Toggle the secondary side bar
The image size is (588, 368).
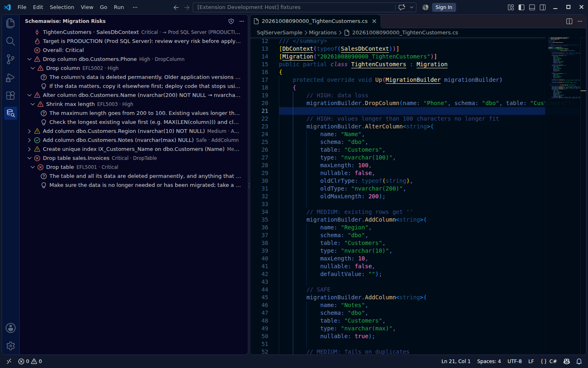click(x=543, y=7)
